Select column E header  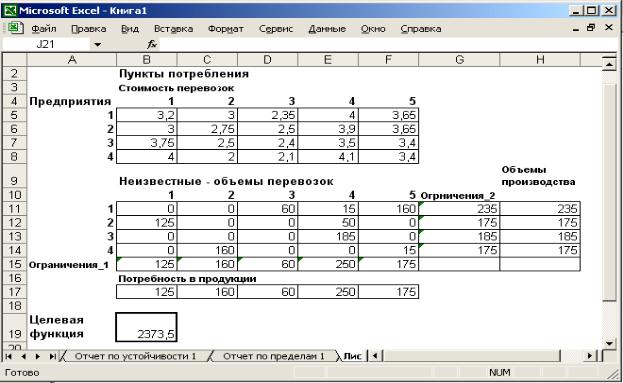pyautogui.click(x=328, y=60)
